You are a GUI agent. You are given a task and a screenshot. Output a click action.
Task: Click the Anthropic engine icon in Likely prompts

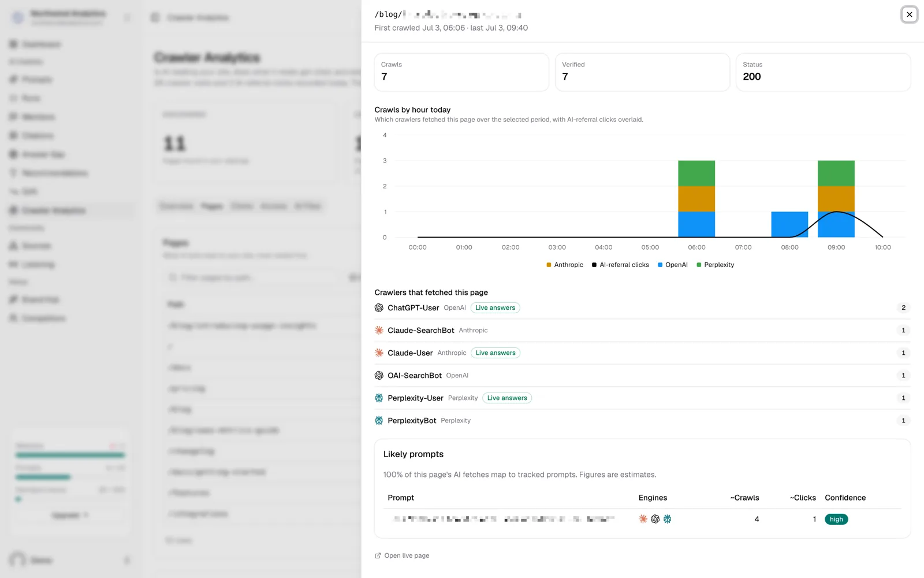click(643, 519)
